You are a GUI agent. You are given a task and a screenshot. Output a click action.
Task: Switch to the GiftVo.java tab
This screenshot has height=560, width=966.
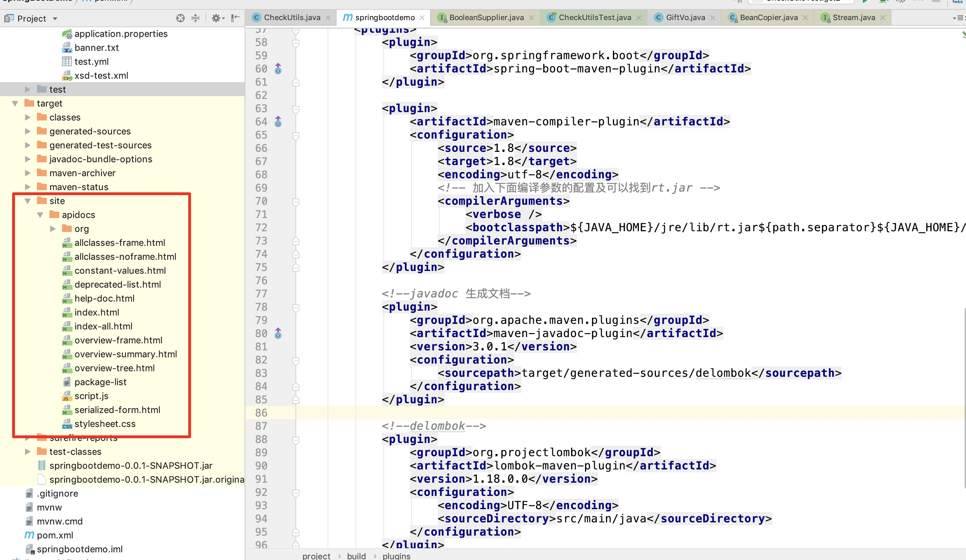pyautogui.click(x=685, y=18)
